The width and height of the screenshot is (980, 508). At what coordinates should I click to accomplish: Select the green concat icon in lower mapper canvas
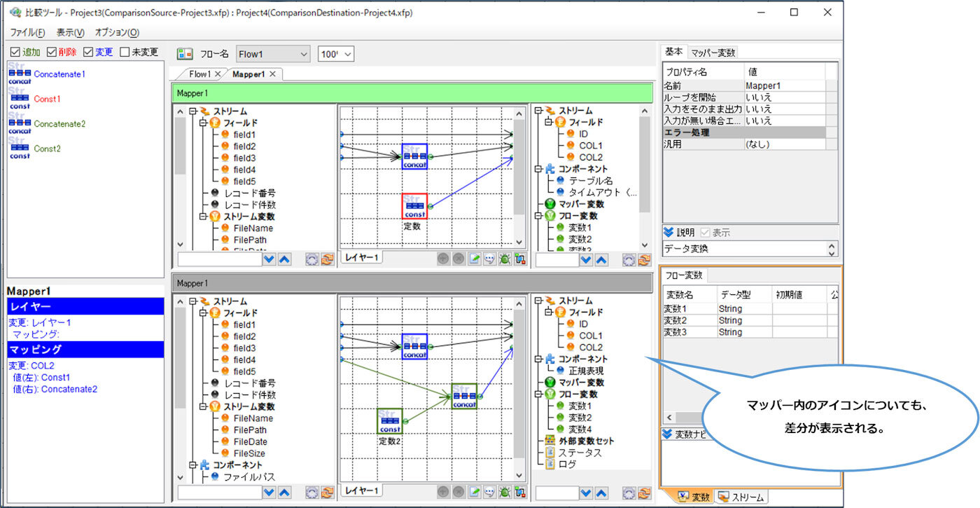[464, 397]
